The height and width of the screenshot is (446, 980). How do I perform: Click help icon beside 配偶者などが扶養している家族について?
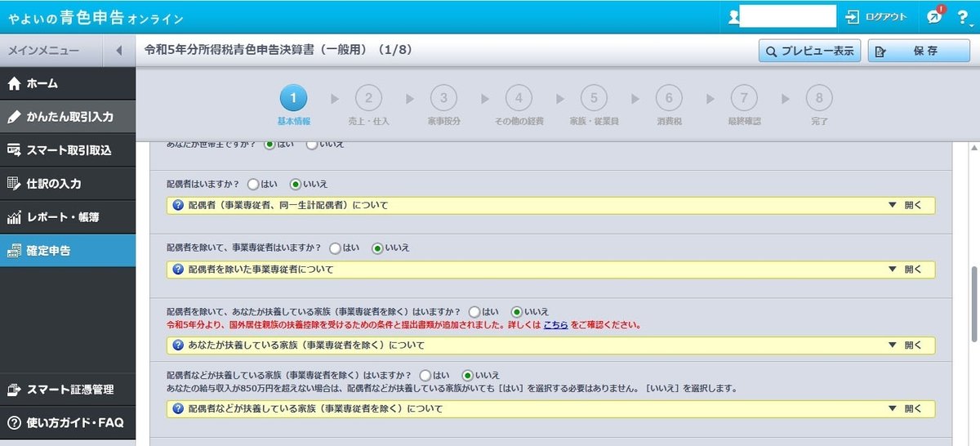tap(178, 408)
